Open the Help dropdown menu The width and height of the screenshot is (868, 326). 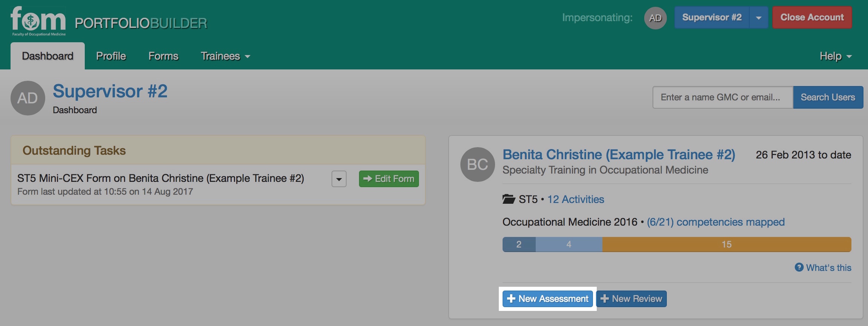pyautogui.click(x=836, y=56)
